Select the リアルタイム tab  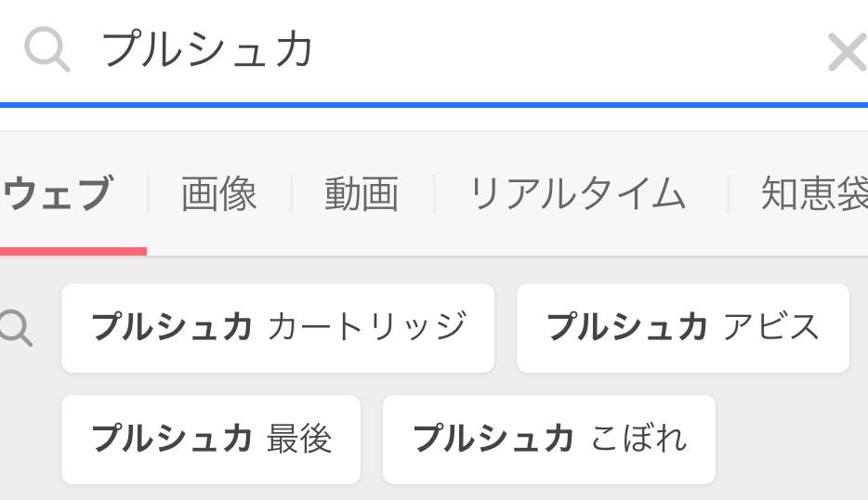tap(578, 194)
